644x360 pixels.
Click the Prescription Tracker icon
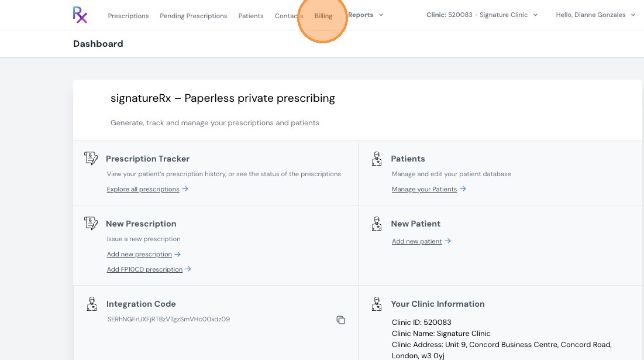91,158
